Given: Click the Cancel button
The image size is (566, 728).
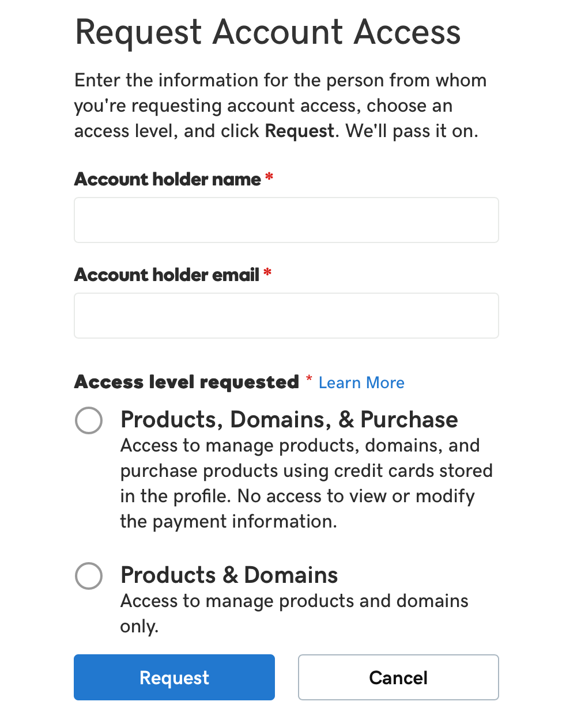Looking at the screenshot, I should click(398, 677).
